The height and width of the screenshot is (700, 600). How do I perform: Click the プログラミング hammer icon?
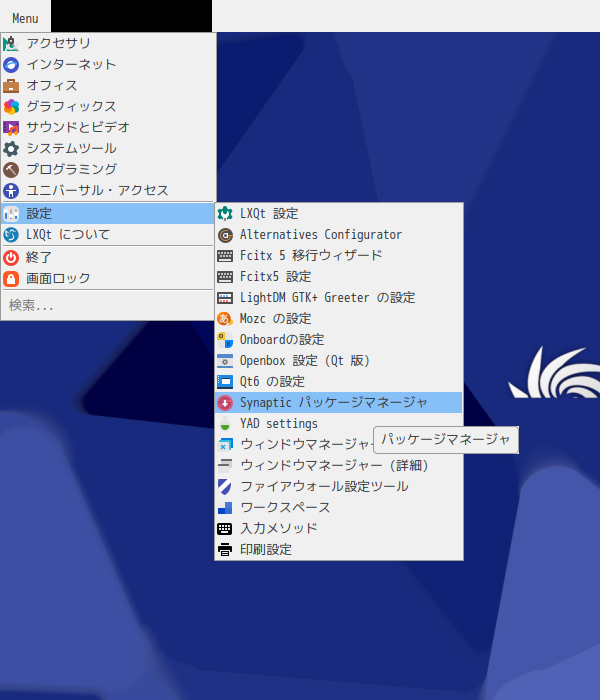click(x=11, y=170)
